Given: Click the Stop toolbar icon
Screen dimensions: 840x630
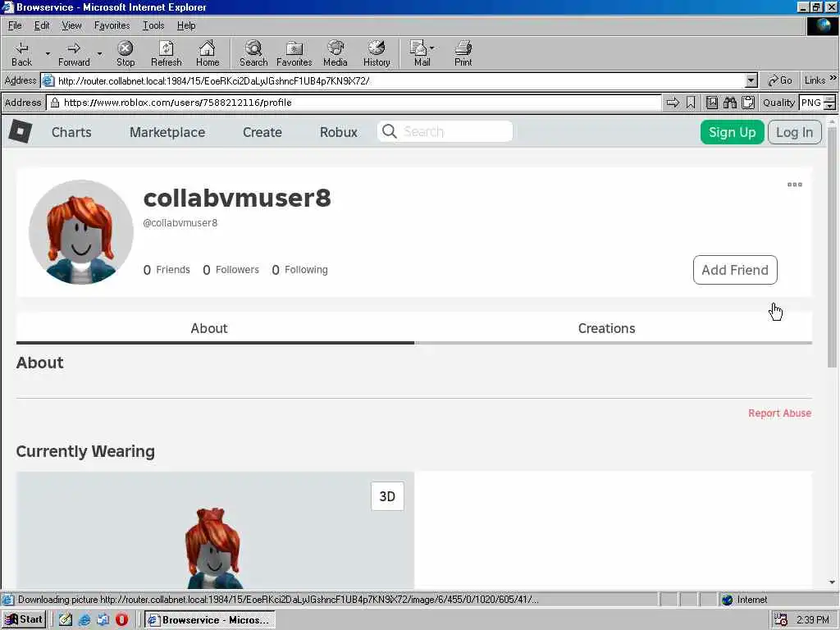Looking at the screenshot, I should pos(126,53).
